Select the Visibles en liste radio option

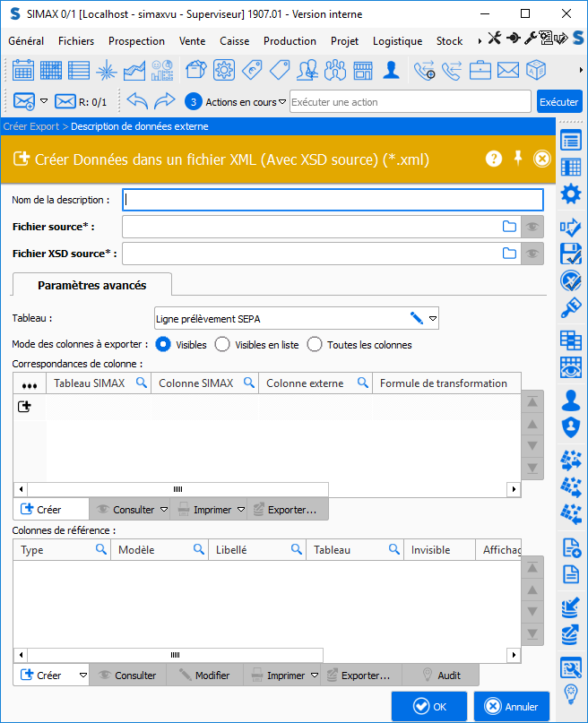point(222,344)
